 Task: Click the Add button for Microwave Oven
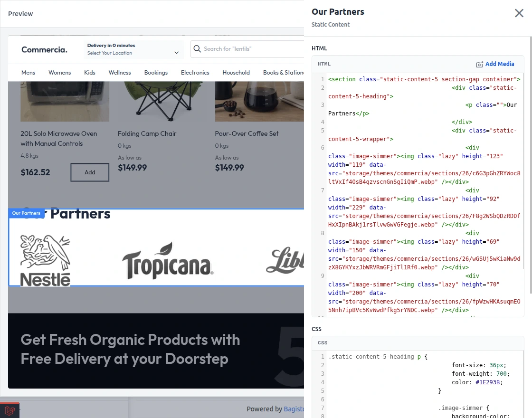90,172
